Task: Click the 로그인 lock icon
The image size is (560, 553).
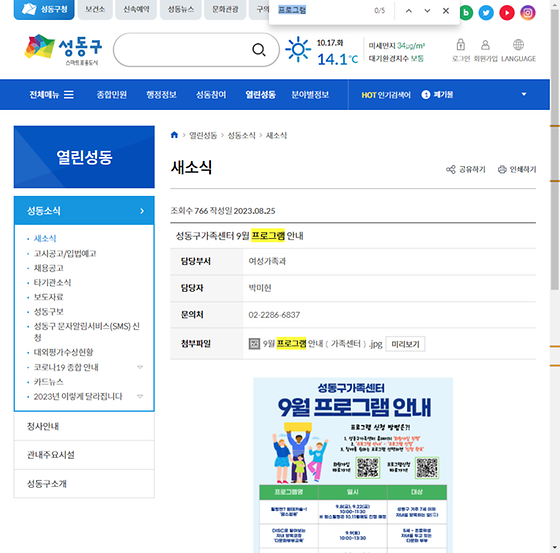Action: pos(461,45)
